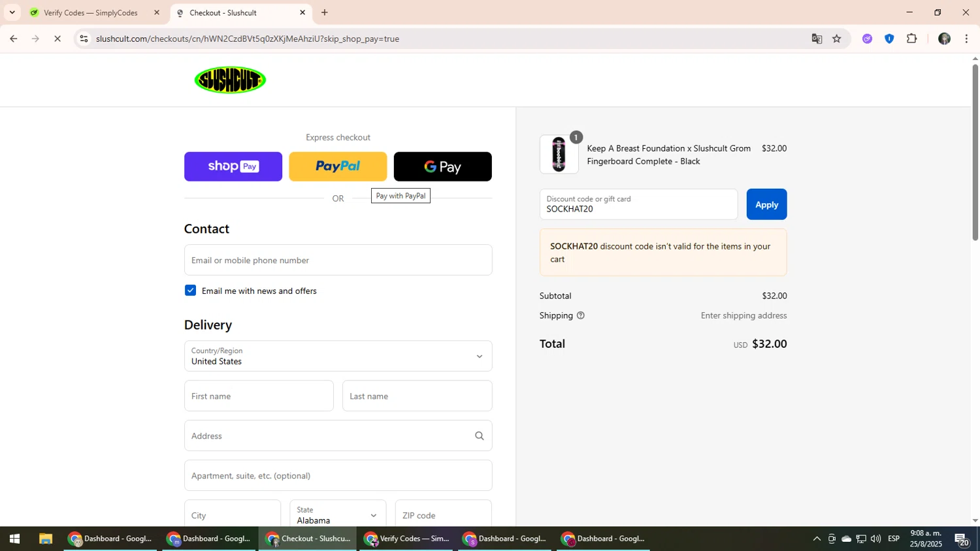980x551 pixels.
Task: Open the tab search dropdown arrow
Action: coord(12,12)
